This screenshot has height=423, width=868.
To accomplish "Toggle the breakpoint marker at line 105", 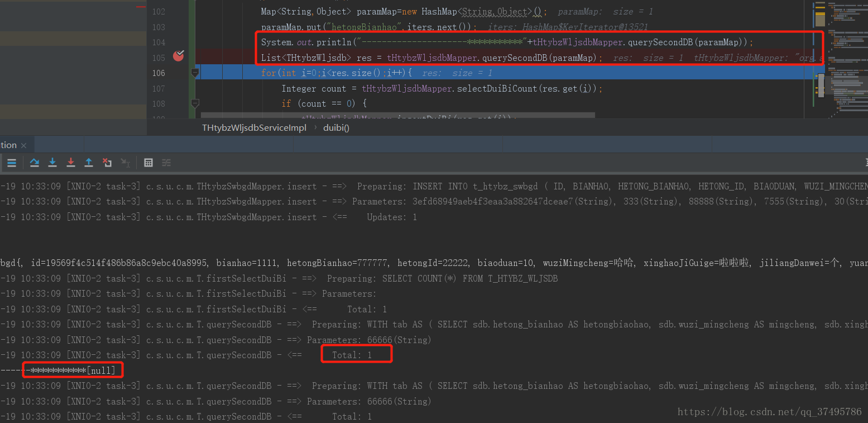I will tap(178, 56).
